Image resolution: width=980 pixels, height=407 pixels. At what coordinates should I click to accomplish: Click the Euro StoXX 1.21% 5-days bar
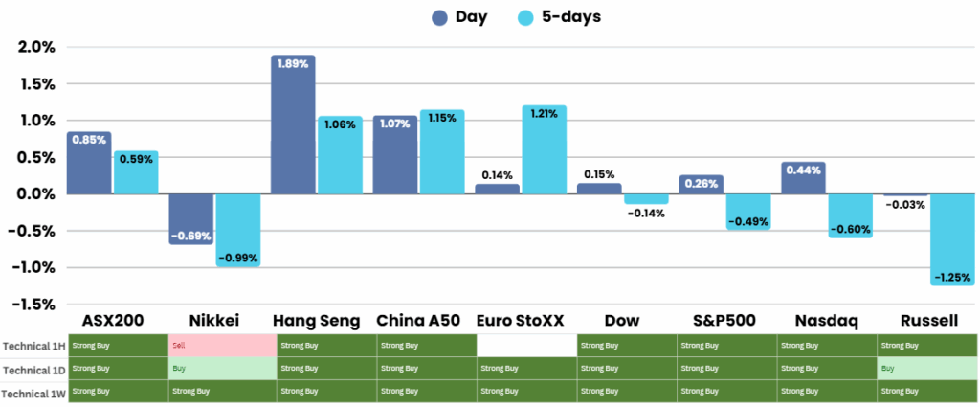click(x=544, y=149)
